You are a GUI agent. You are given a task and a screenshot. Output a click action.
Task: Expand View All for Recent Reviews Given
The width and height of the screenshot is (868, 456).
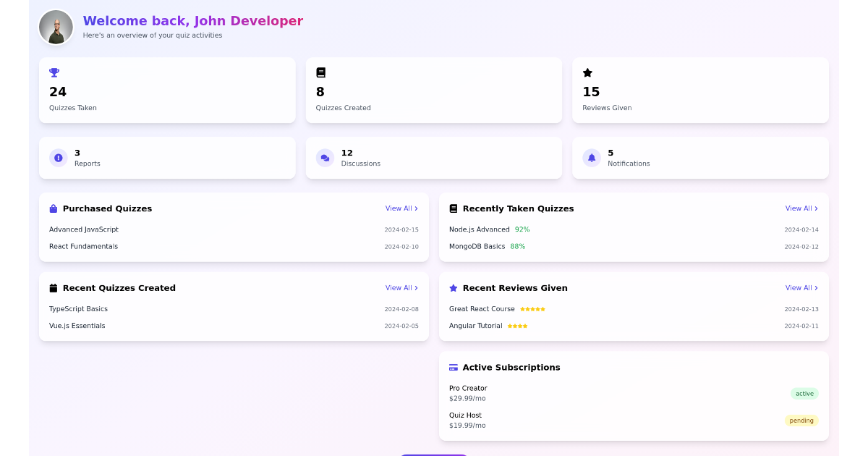click(801, 287)
